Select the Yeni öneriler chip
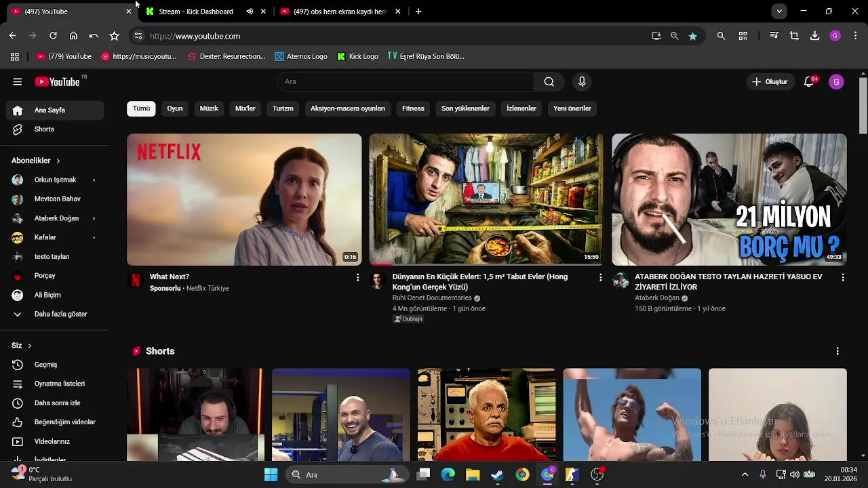 click(572, 108)
